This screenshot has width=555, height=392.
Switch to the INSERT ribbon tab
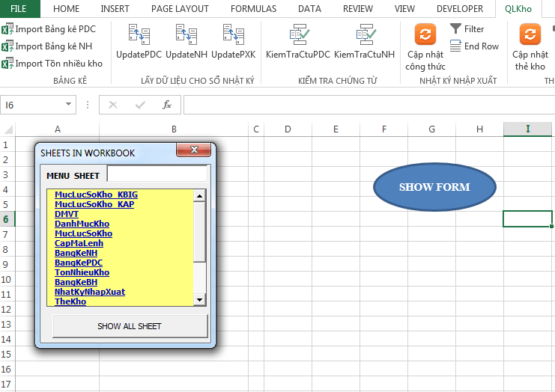coord(115,9)
